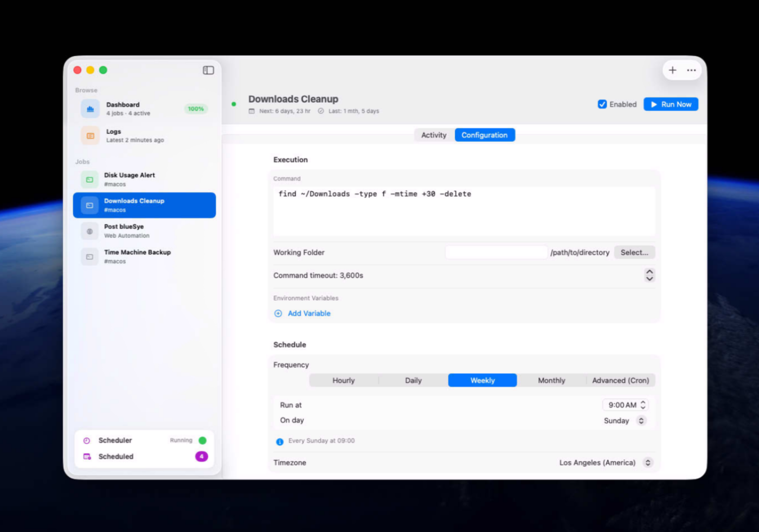The image size is (759, 532).
Task: Click the 'Last: 1 mth, 5 days' text
Action: (353, 111)
